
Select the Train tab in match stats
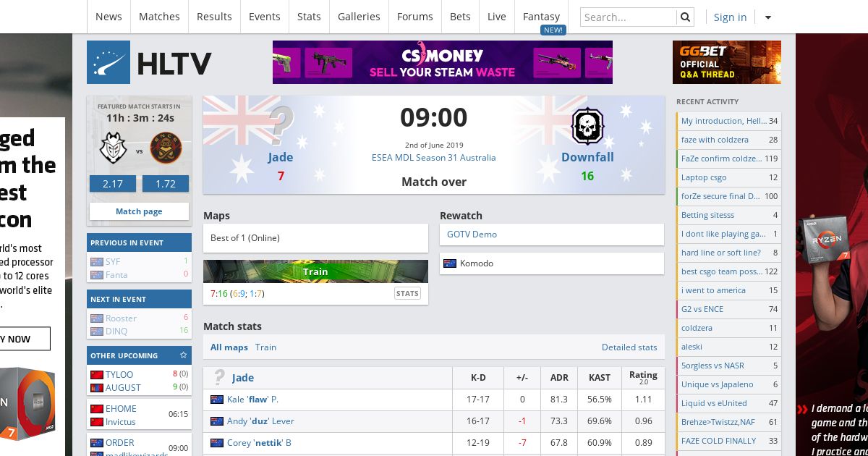pos(265,347)
